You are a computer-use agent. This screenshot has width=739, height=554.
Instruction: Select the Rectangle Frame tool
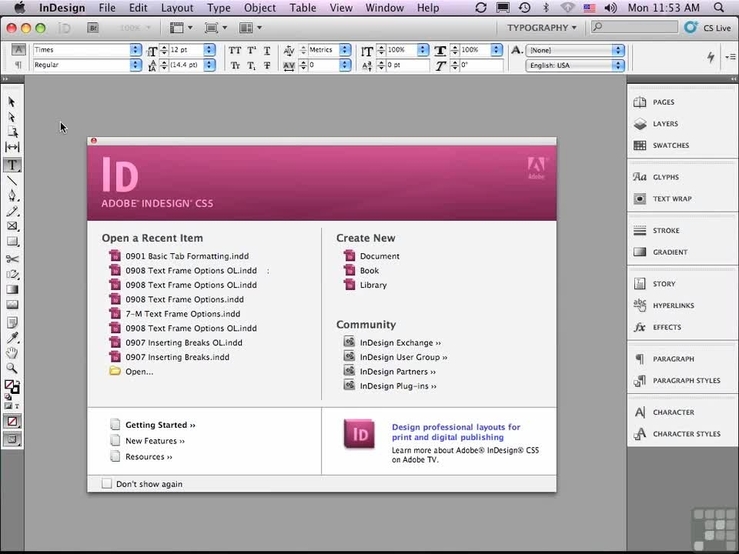tap(12, 226)
